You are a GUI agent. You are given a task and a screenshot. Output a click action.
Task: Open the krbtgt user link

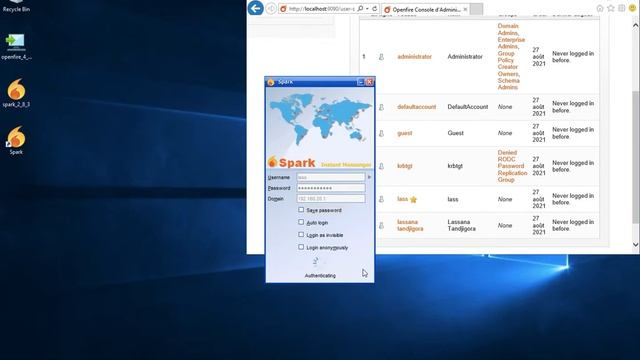404,166
